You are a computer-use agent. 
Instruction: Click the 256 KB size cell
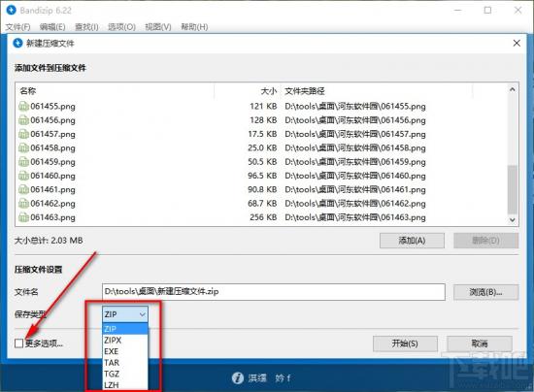[263, 217]
